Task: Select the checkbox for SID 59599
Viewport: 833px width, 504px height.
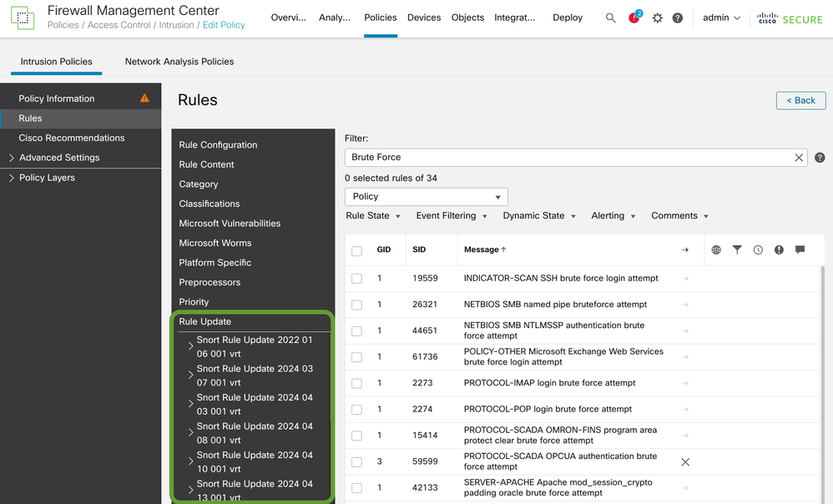Action: click(x=356, y=462)
